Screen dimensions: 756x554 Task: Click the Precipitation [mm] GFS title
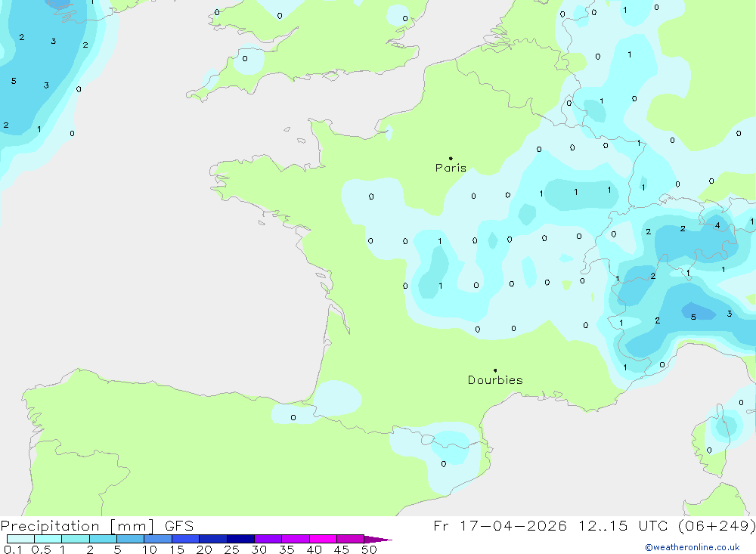[97, 525]
